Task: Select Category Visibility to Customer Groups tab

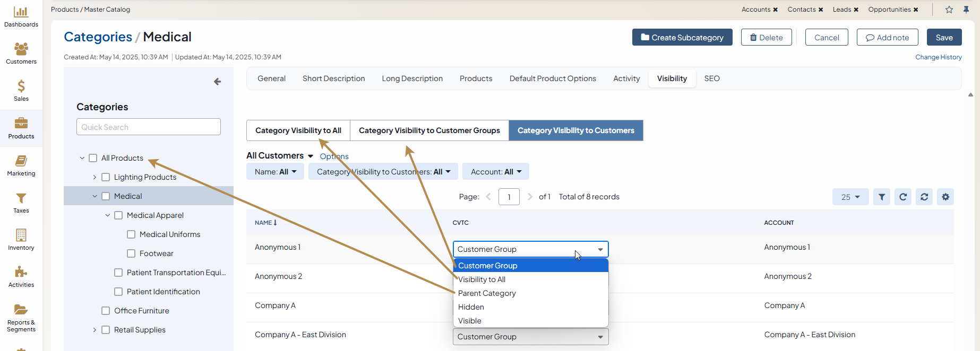Action: [429, 130]
